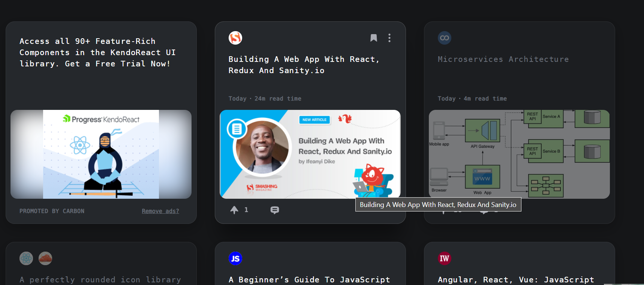Click the upvote count 1

pyautogui.click(x=246, y=210)
